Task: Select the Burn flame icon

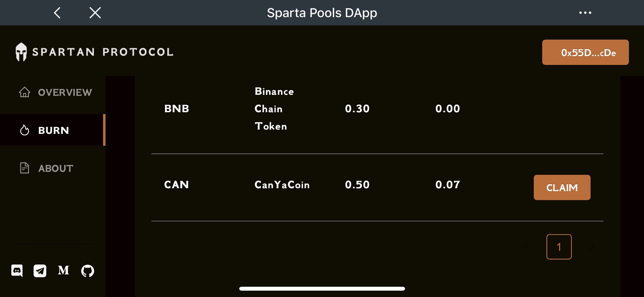Action: pos(25,130)
